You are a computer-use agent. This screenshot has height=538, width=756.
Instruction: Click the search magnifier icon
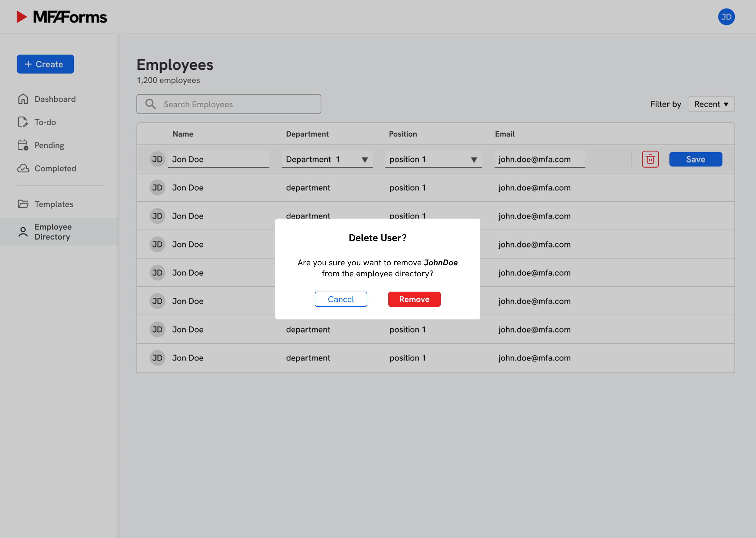point(151,104)
